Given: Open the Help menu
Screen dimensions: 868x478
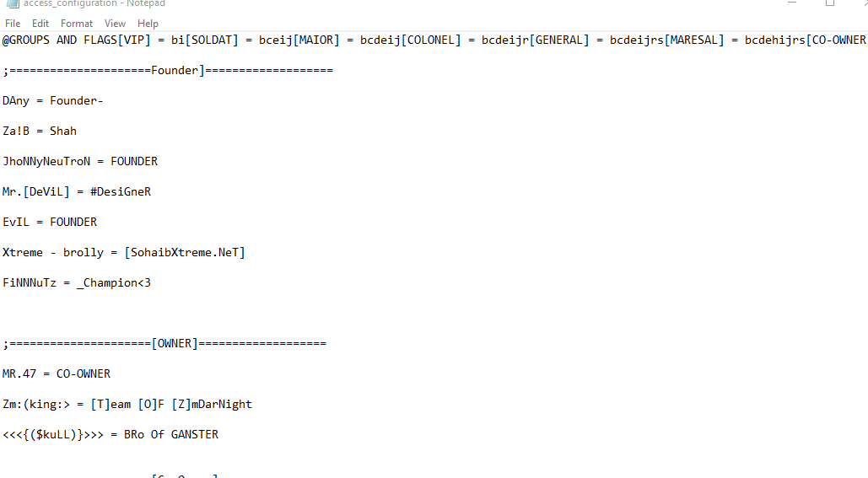Looking at the screenshot, I should tap(148, 24).
